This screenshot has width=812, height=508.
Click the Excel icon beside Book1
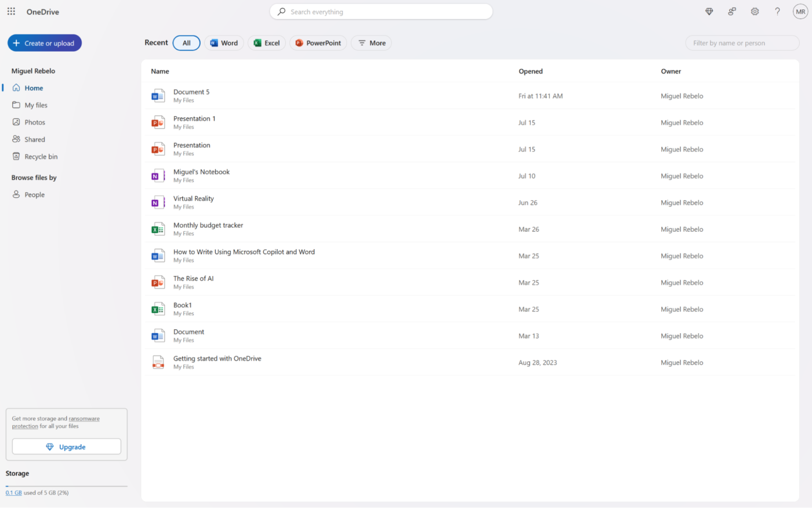coord(158,309)
